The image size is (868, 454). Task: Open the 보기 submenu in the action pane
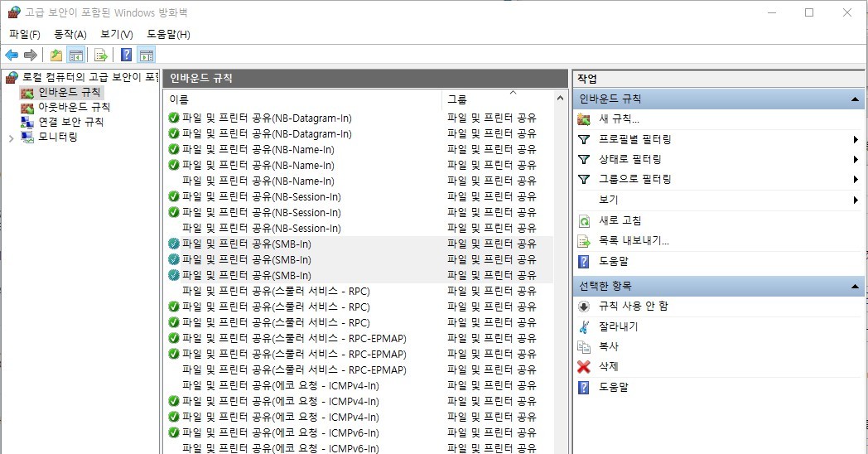[x=609, y=200]
